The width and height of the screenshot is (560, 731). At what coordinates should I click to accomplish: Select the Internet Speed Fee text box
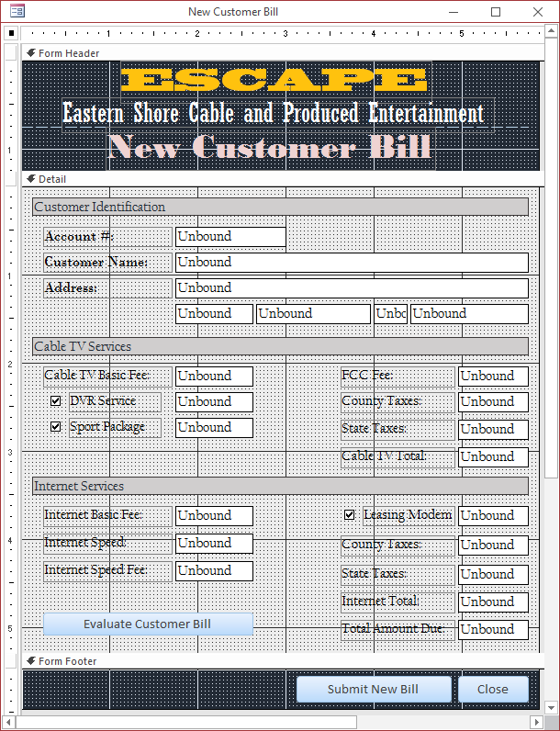tap(214, 571)
